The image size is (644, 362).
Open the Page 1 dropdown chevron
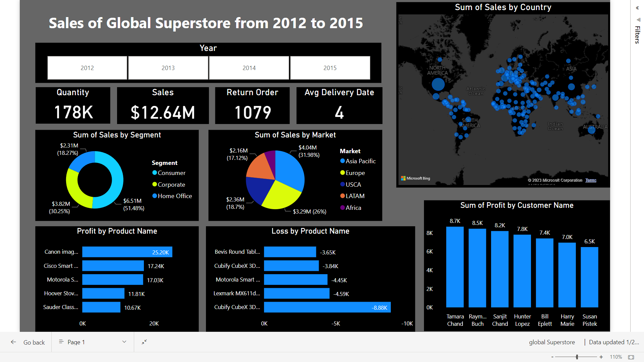pyautogui.click(x=124, y=342)
